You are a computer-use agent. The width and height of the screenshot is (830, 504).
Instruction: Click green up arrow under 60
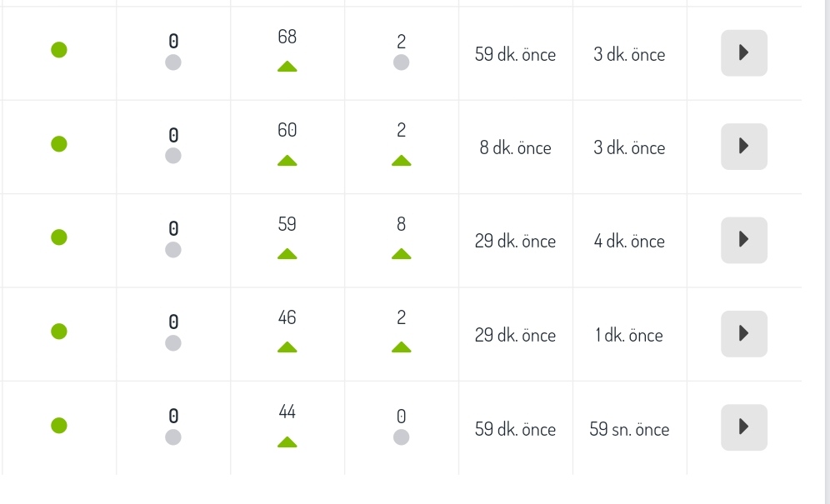287,161
